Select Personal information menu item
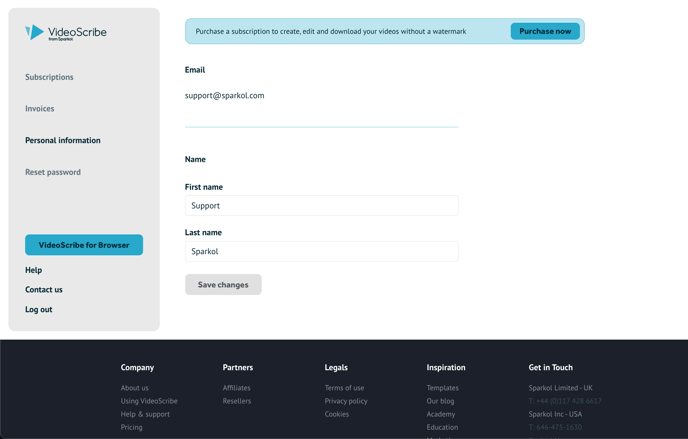The height and width of the screenshot is (439, 688). point(63,140)
